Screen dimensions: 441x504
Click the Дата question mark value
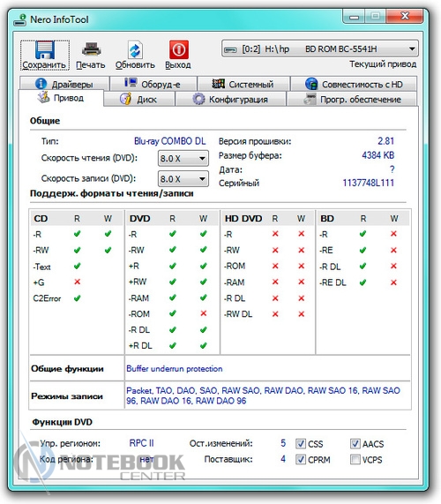tap(392, 169)
